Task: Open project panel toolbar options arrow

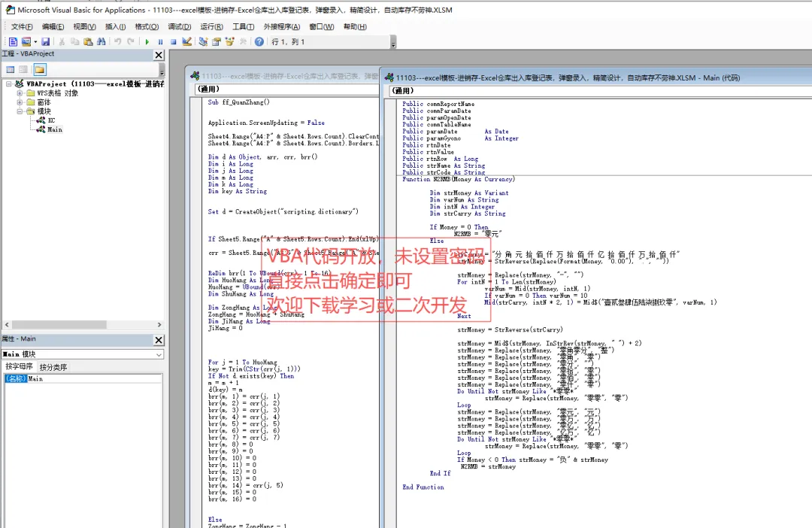Action: 162,70
